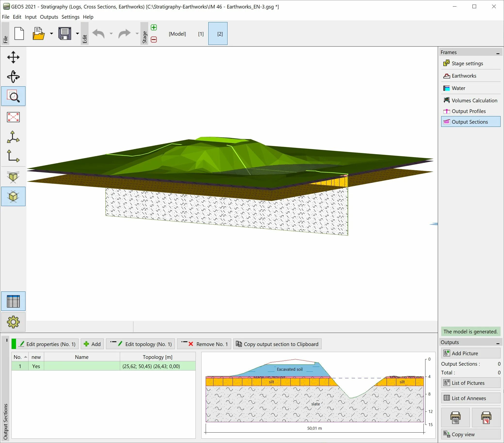Select output section row number 1
The width and height of the screenshot is (504, 443).
point(104,366)
